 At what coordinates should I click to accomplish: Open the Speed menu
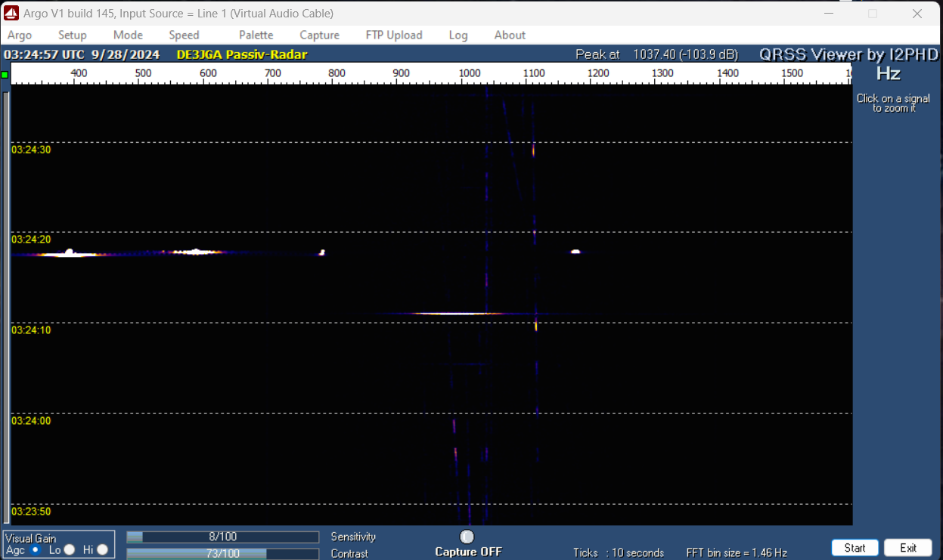click(184, 35)
